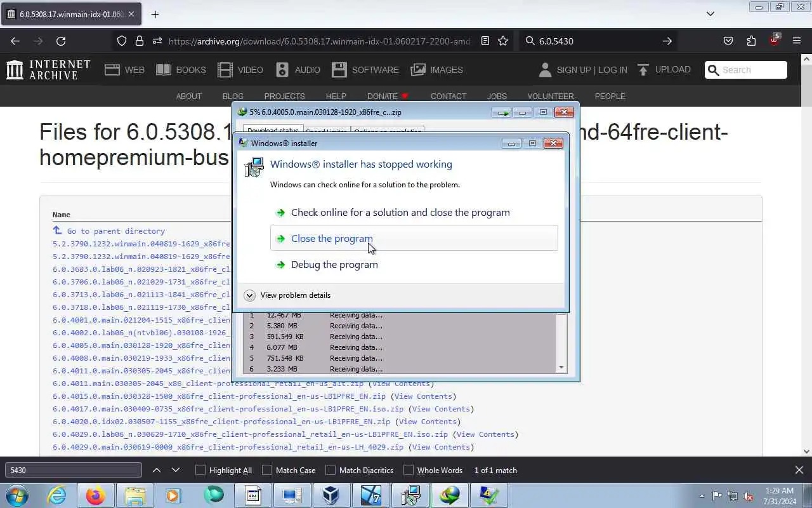This screenshot has width=812, height=508.
Task: Click the archive.org URL address field
Action: click(319, 41)
